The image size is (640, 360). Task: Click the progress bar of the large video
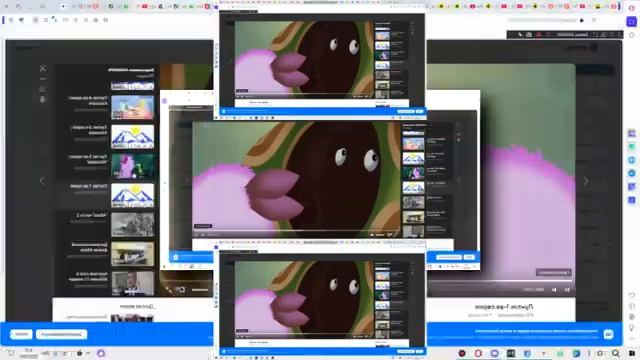point(501,281)
